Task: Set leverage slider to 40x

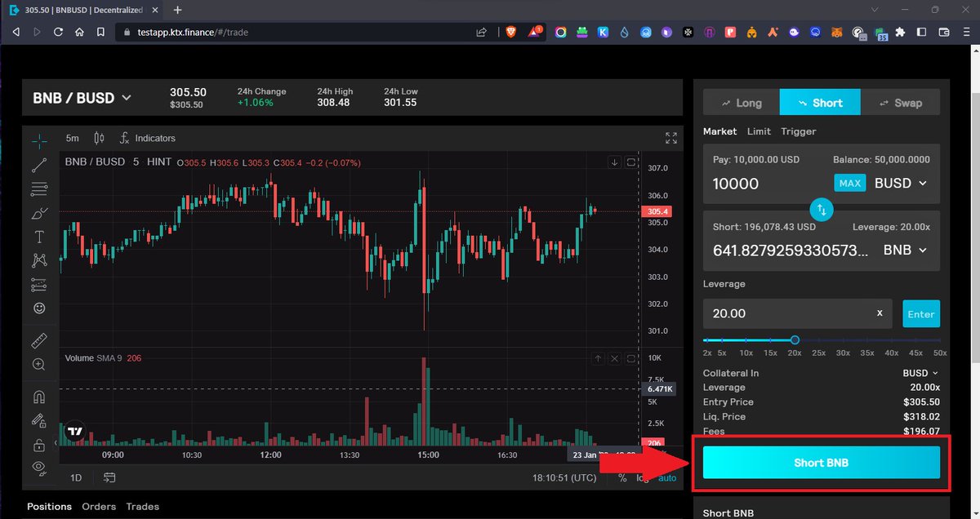Action: [891, 339]
